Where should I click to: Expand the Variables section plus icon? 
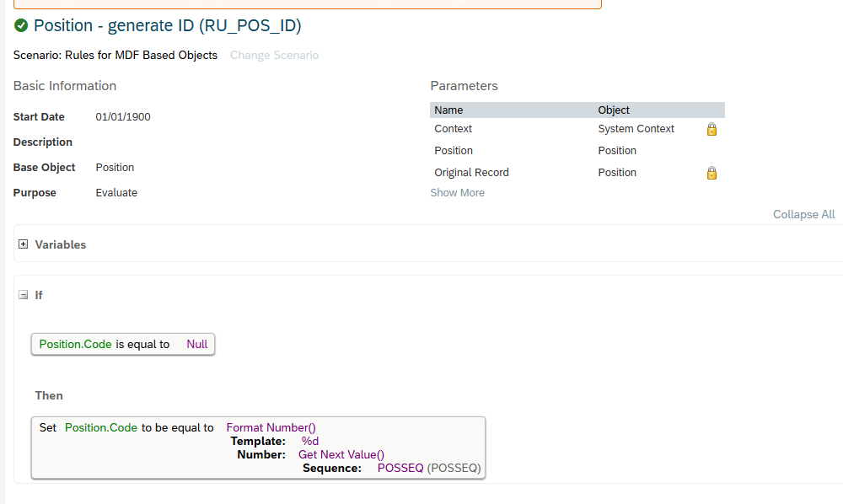(x=24, y=244)
